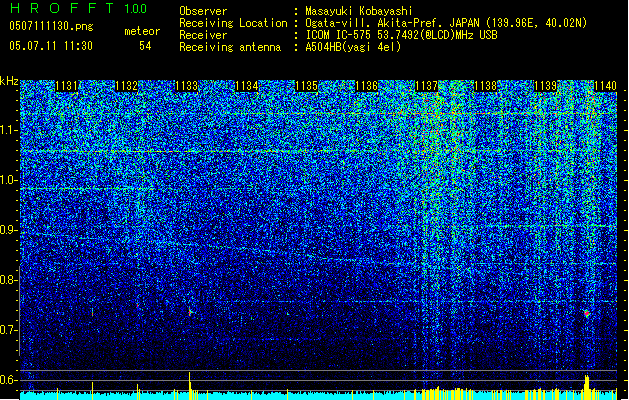Image resolution: width=629 pixels, height=400 pixels.
Task: Select the A504HB(yagi 4el) antenna text
Action: [x=353, y=47]
